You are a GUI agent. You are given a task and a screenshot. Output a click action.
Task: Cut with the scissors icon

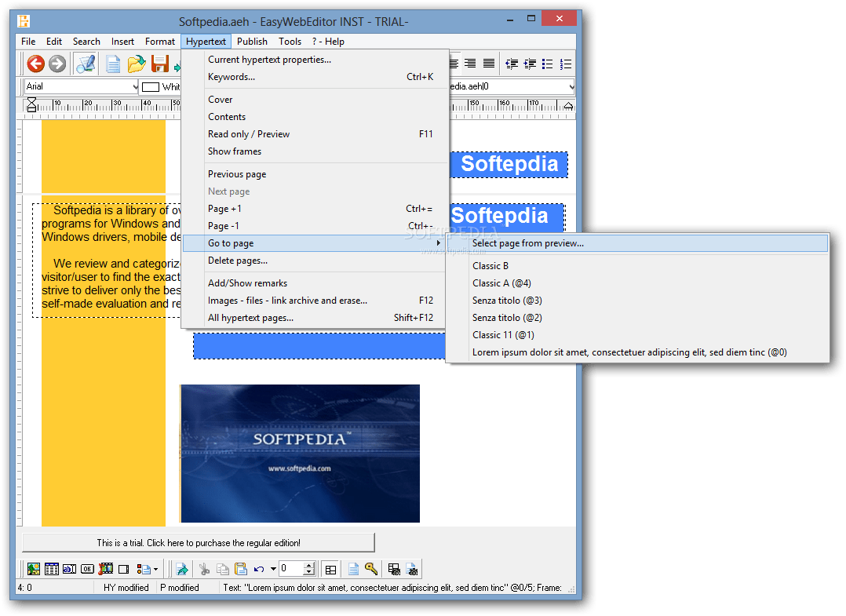coord(204,569)
